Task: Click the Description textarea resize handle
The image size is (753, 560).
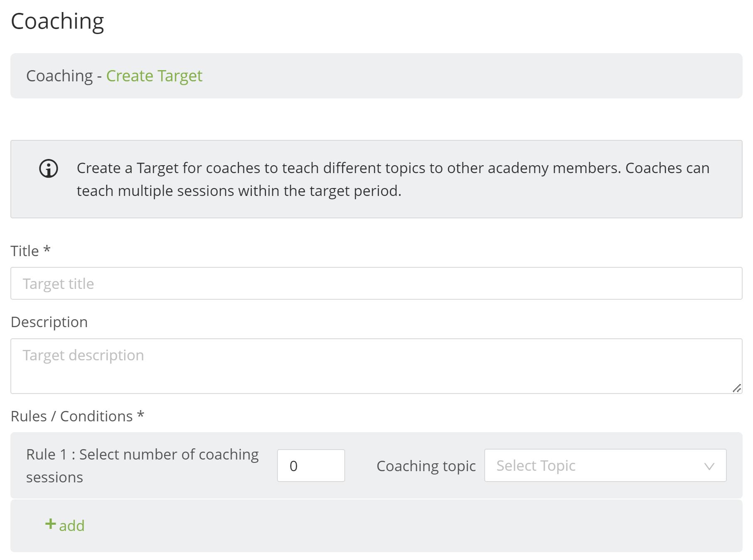Action: click(x=736, y=388)
